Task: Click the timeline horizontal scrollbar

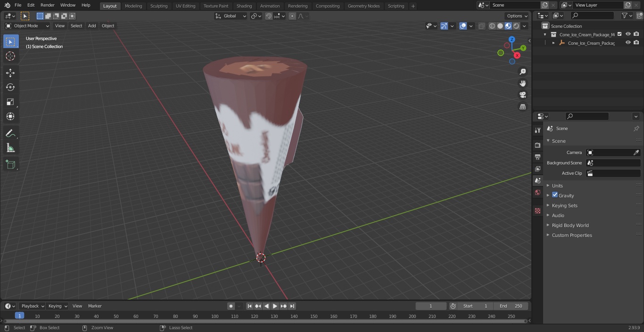Action: (x=265, y=321)
